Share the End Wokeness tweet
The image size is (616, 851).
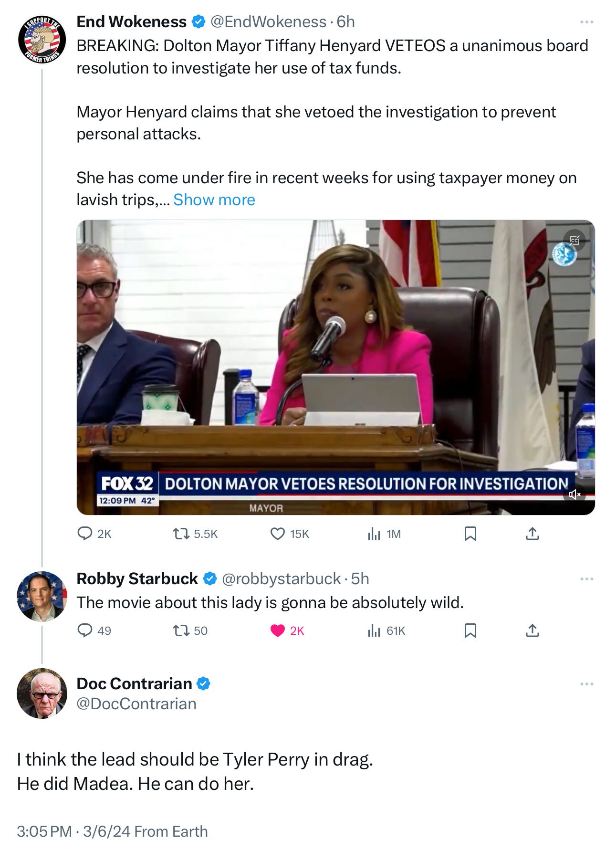pyautogui.click(x=532, y=534)
